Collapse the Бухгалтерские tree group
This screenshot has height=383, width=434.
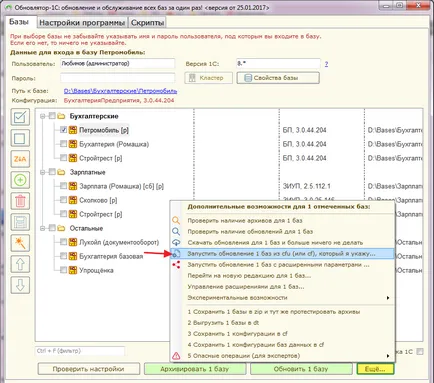43,116
